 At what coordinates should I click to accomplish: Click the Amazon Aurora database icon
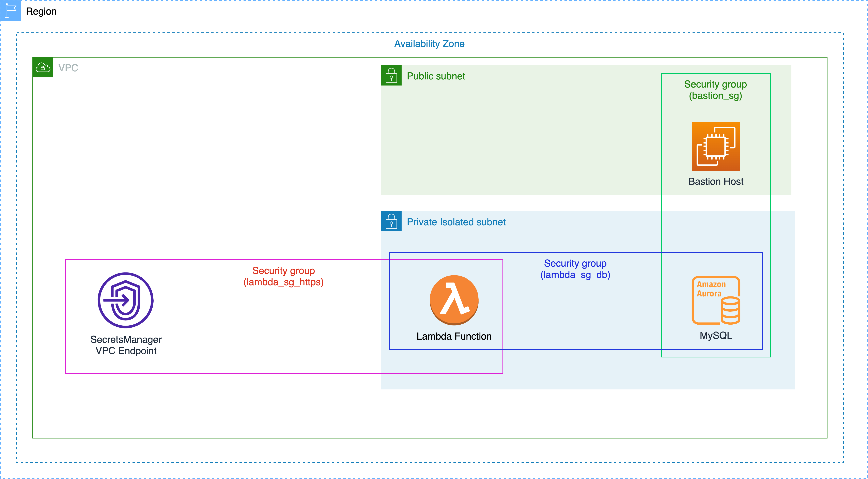(716, 300)
